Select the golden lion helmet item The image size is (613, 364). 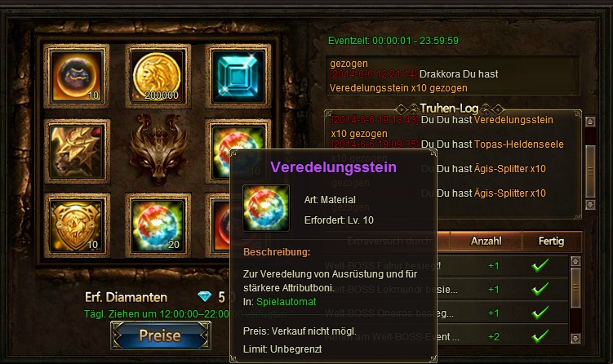point(77,151)
